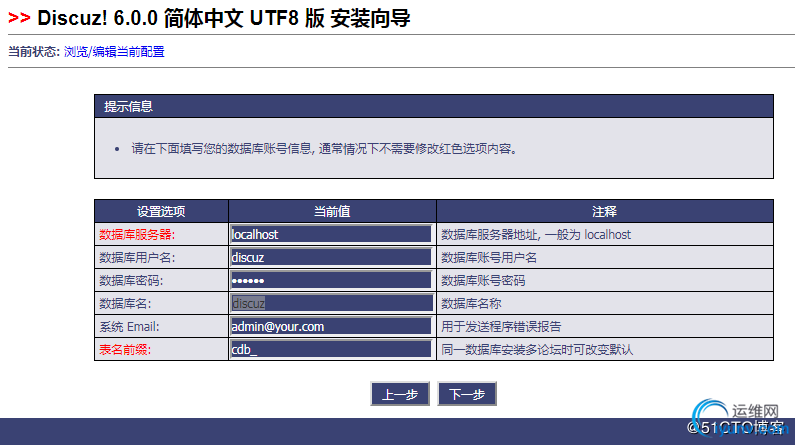The height and width of the screenshot is (445, 795).
Task: Focus the 数据库用户名 input field
Action: pos(331,257)
